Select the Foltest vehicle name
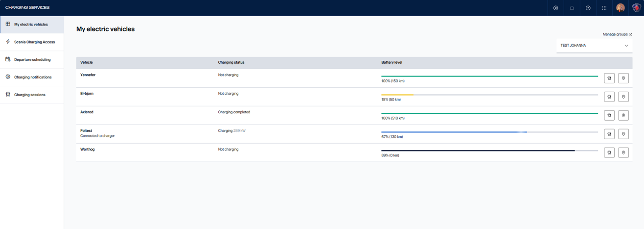The width and height of the screenshot is (644, 229). click(86, 131)
